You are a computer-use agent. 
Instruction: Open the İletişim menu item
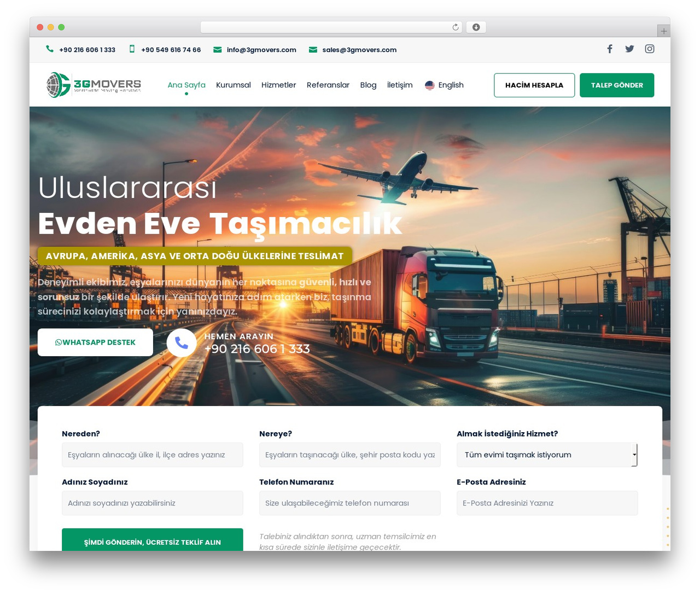click(x=400, y=85)
